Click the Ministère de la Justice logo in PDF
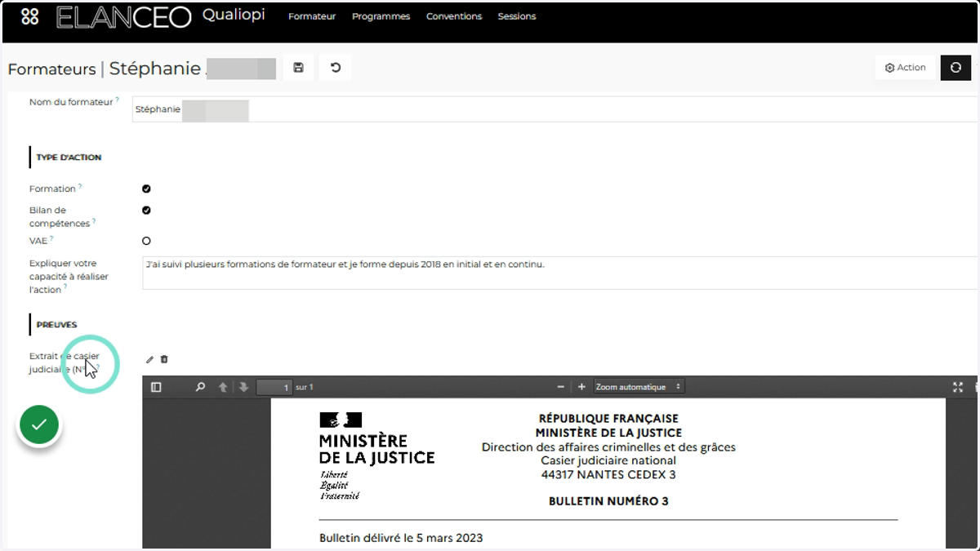The width and height of the screenshot is (980, 551). click(x=376, y=455)
